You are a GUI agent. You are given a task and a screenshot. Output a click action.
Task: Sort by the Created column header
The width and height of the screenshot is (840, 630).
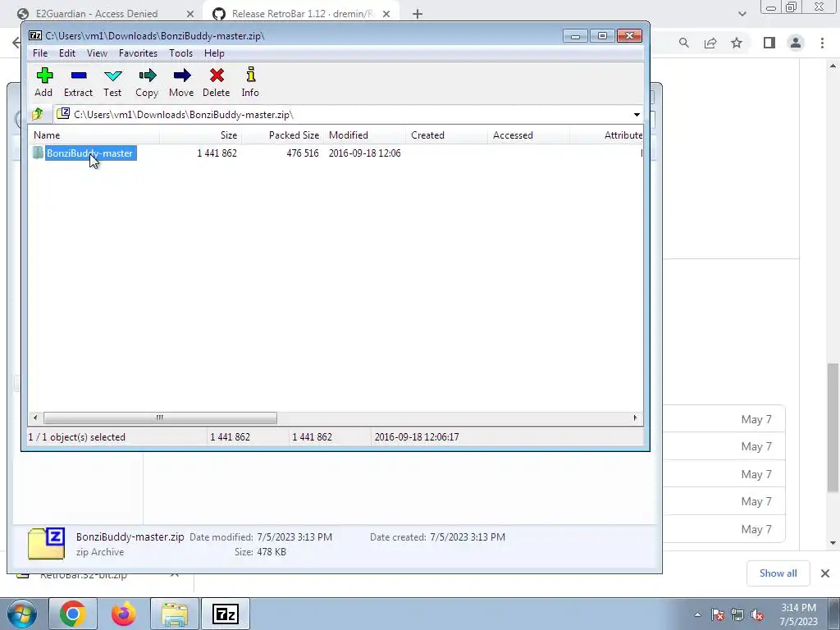coord(447,135)
